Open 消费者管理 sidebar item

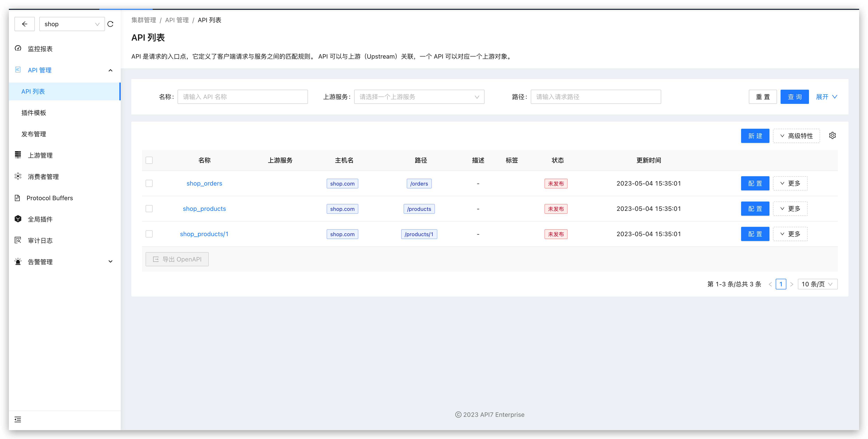coord(64,176)
